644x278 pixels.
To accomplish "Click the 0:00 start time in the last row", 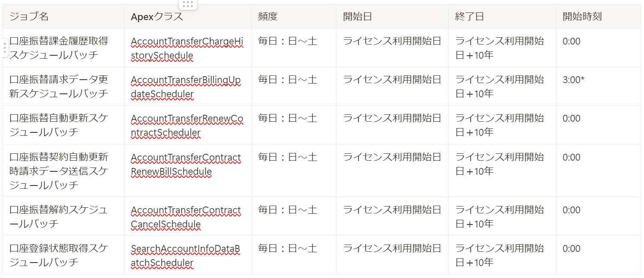I will click(x=572, y=249).
